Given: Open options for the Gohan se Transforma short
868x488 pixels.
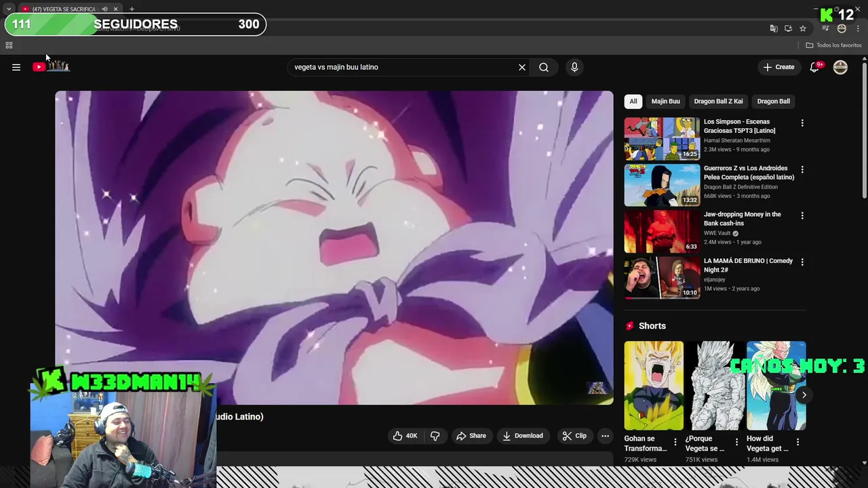Looking at the screenshot, I should point(675,442).
